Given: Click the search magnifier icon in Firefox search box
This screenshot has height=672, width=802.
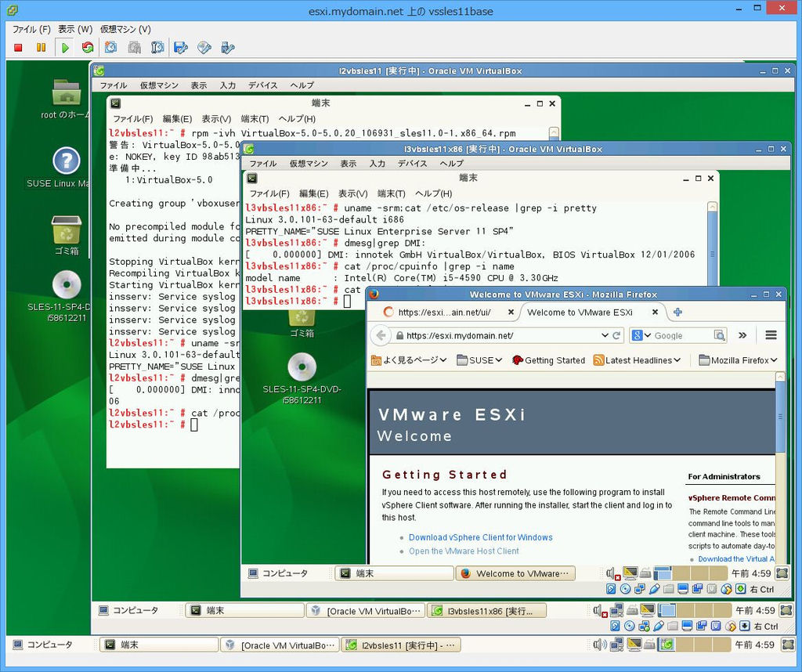Looking at the screenshot, I should 720,335.
